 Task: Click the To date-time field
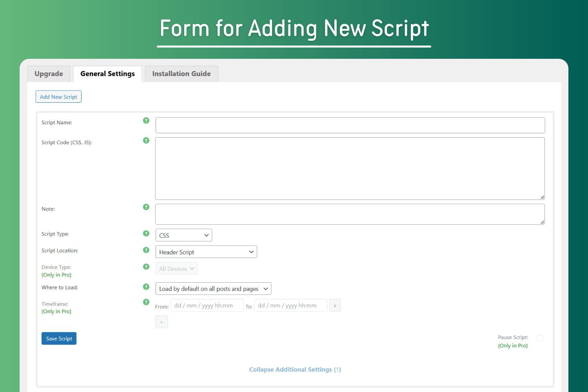point(290,305)
